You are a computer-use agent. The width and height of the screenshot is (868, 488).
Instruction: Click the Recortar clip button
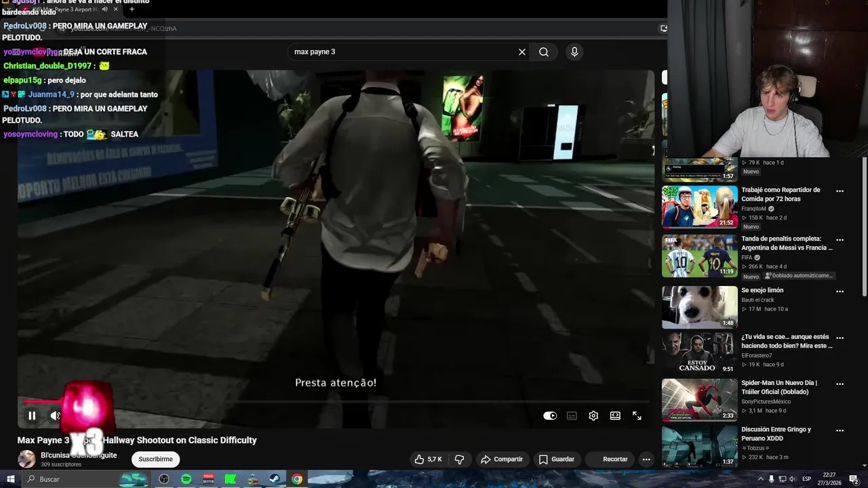(610, 459)
